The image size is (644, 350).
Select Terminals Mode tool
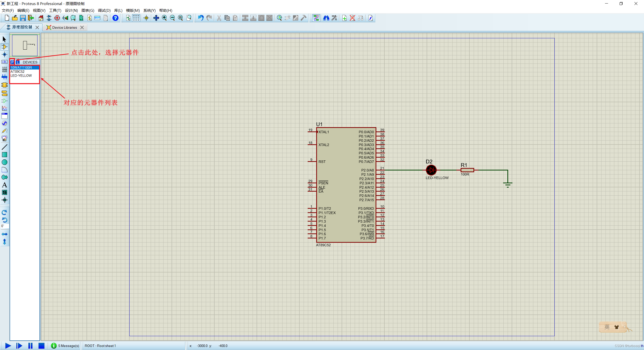pos(4,93)
